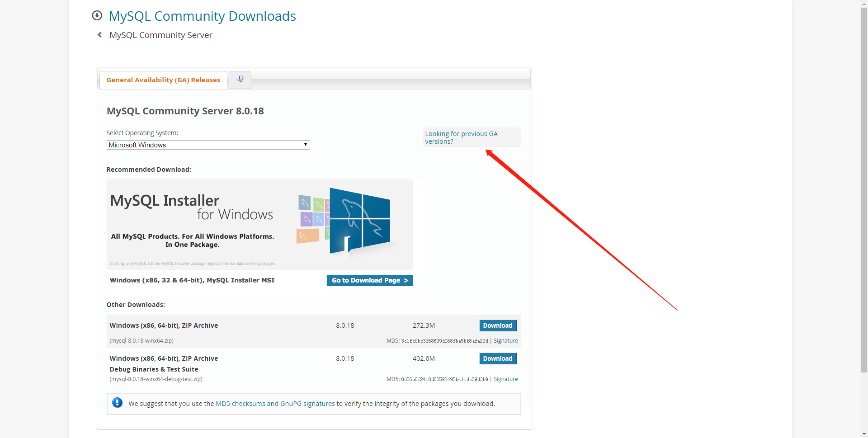Open the MySQL Community Downloads heading link
The image size is (868, 438).
(x=202, y=16)
